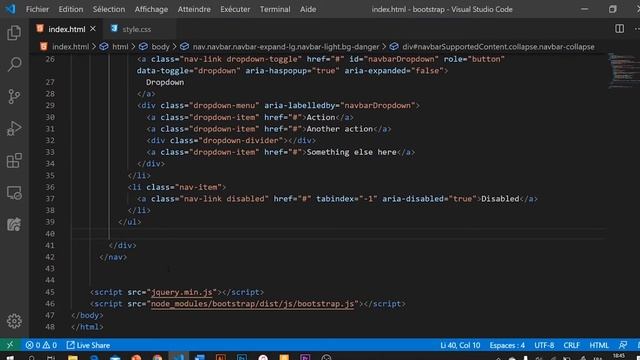
Task: Click the closing html tag on line 48
Action: (x=87, y=327)
